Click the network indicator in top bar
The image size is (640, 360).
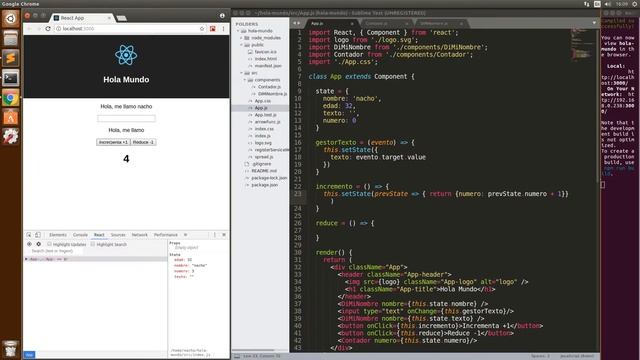587,4
